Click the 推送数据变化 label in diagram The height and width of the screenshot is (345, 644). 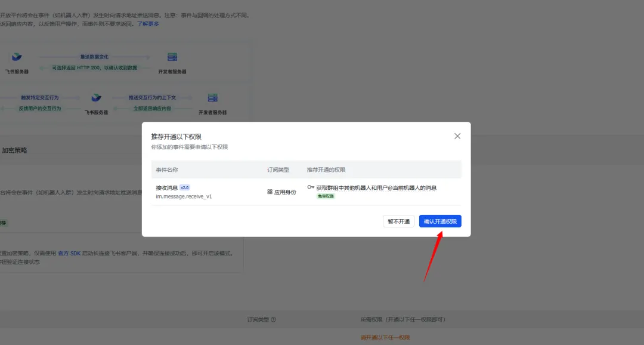click(x=94, y=57)
